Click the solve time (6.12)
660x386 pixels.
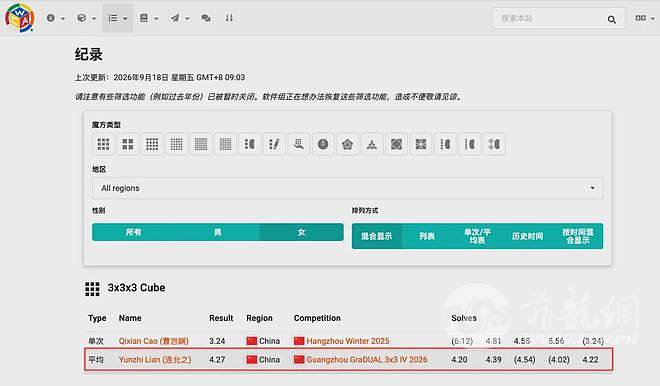pyautogui.click(x=462, y=341)
